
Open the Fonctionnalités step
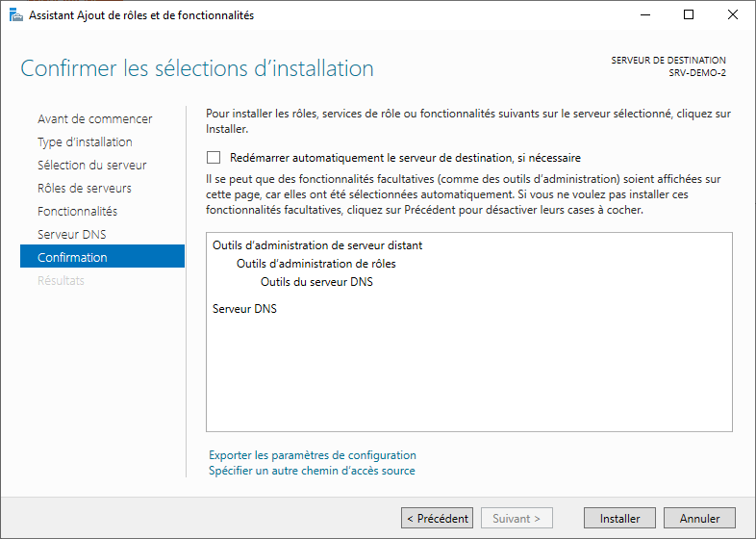tap(77, 212)
